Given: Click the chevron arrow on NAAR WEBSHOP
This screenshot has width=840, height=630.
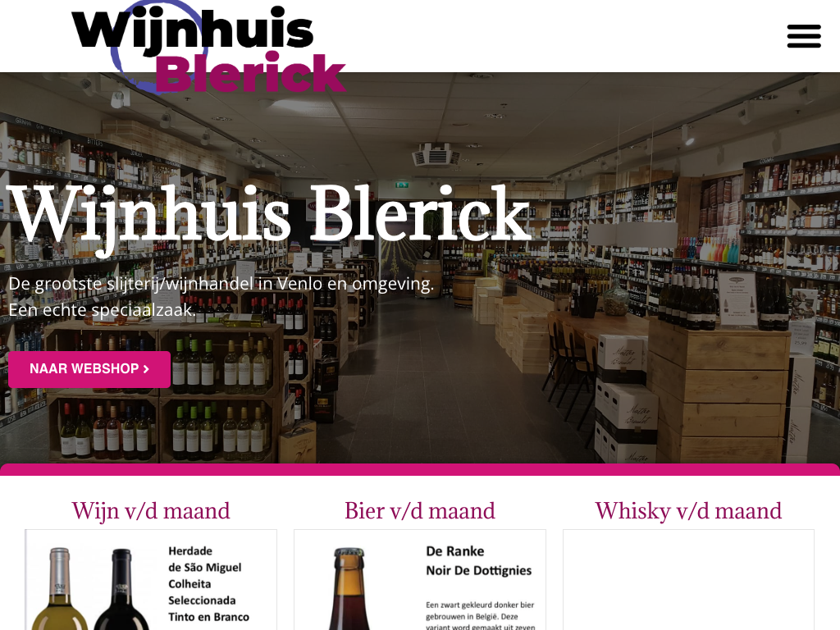Looking at the screenshot, I should tap(146, 369).
